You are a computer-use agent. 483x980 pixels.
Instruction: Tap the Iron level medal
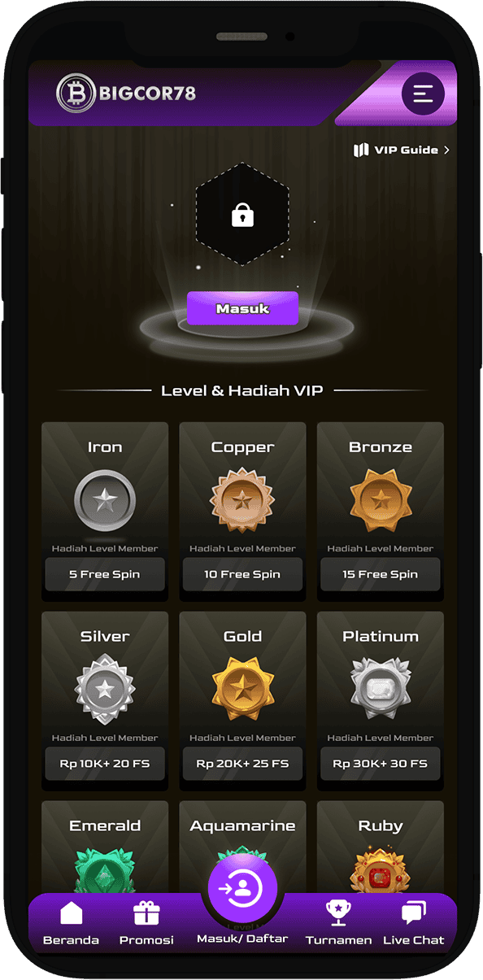(105, 502)
